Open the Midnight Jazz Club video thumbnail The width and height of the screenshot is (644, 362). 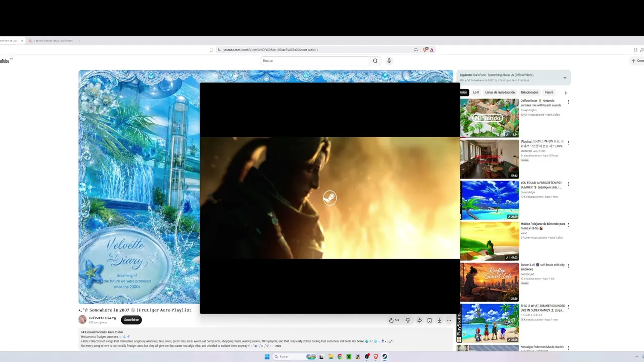click(490, 159)
